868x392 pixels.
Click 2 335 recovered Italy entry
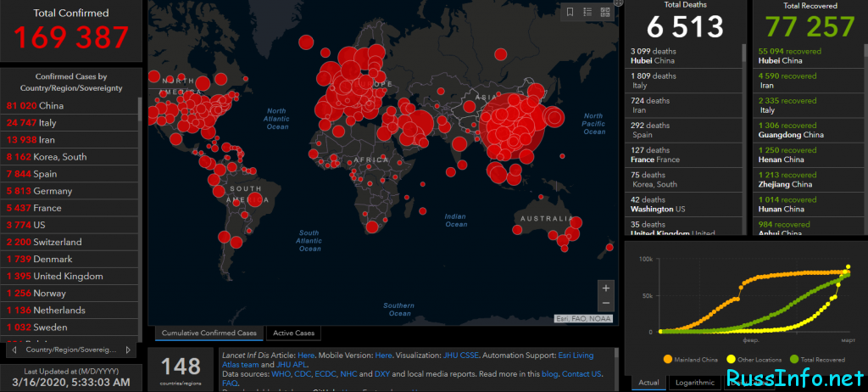point(808,105)
